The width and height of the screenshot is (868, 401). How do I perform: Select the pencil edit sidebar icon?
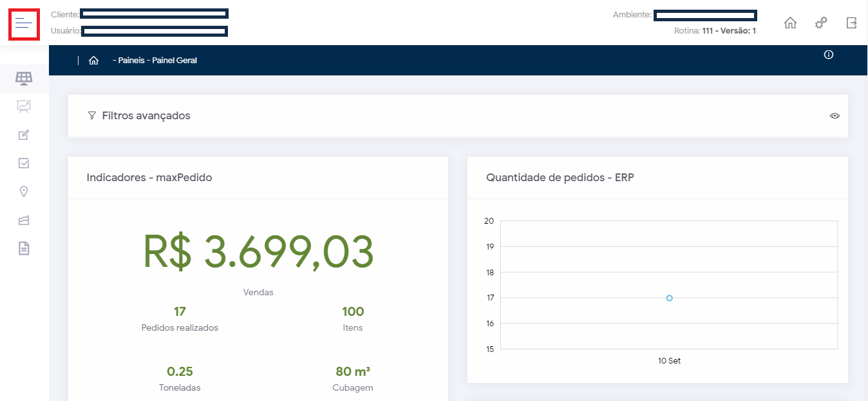click(x=24, y=135)
